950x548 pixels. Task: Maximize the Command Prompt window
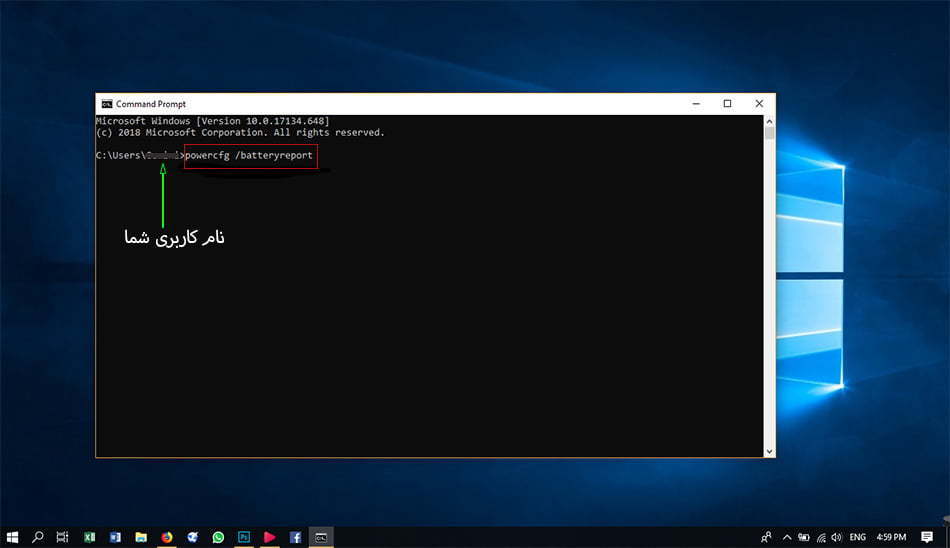point(728,104)
